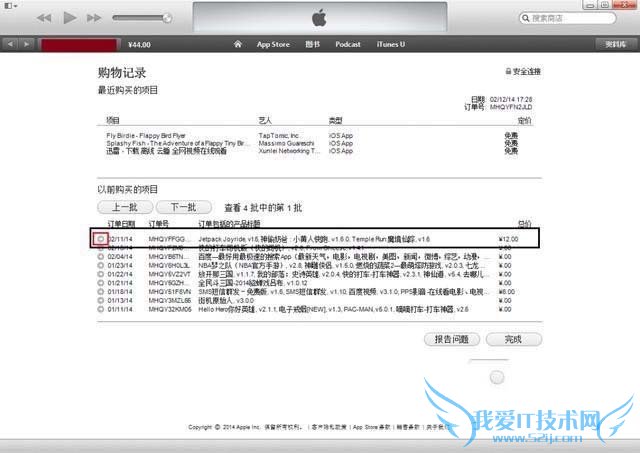Viewport: 640px width, 453px height.
Task: Start playback with the play button
Action: (70, 18)
